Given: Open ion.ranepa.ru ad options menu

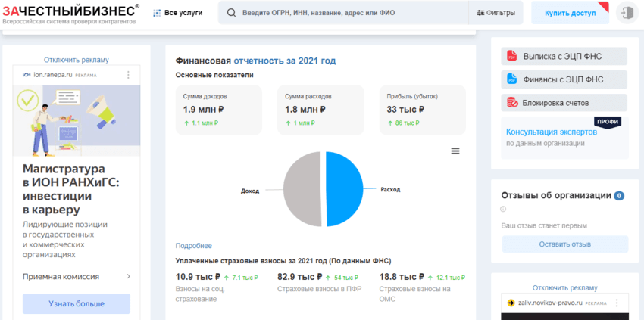Looking at the screenshot, I should click(x=129, y=75).
